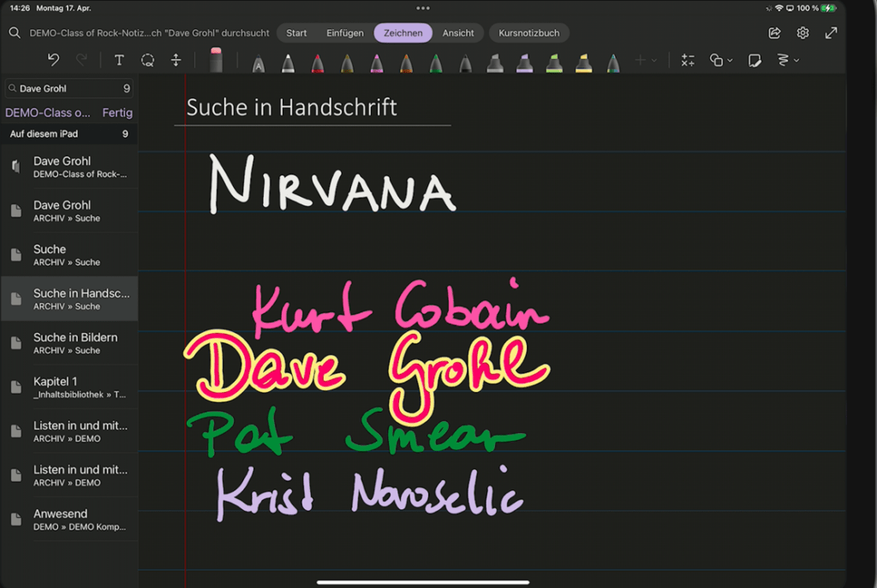Tap the search magnifier in the top bar

pos(15,33)
